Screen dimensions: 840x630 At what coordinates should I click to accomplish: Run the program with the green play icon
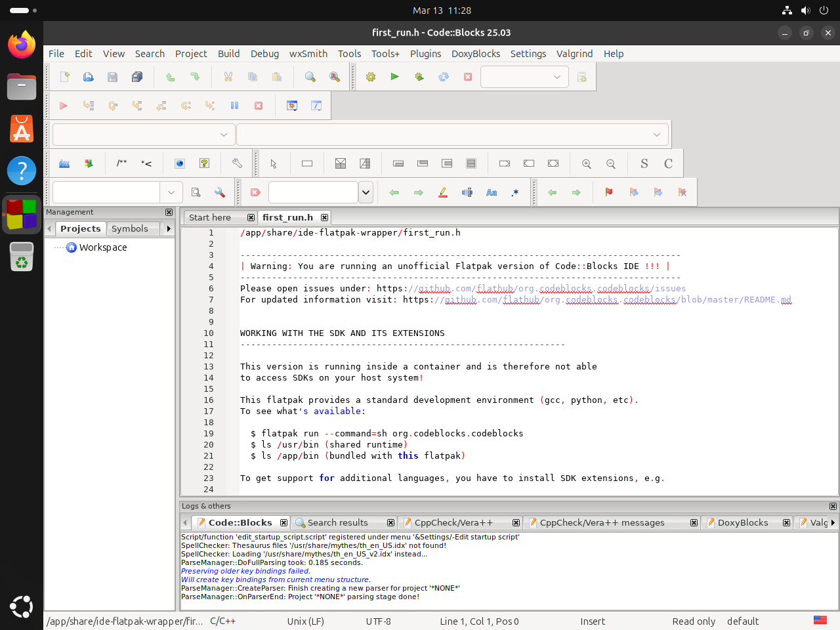[x=395, y=77]
